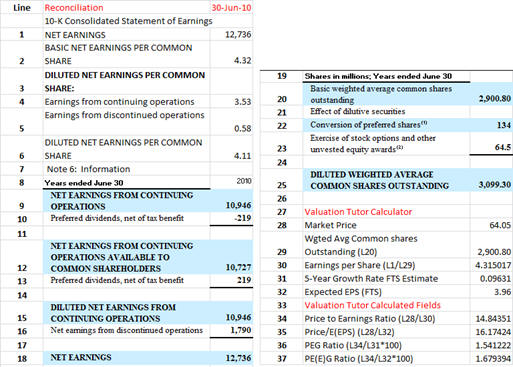Click the Reconciliation header cell
The width and height of the screenshot is (513, 367).
pyautogui.click(x=126, y=7)
